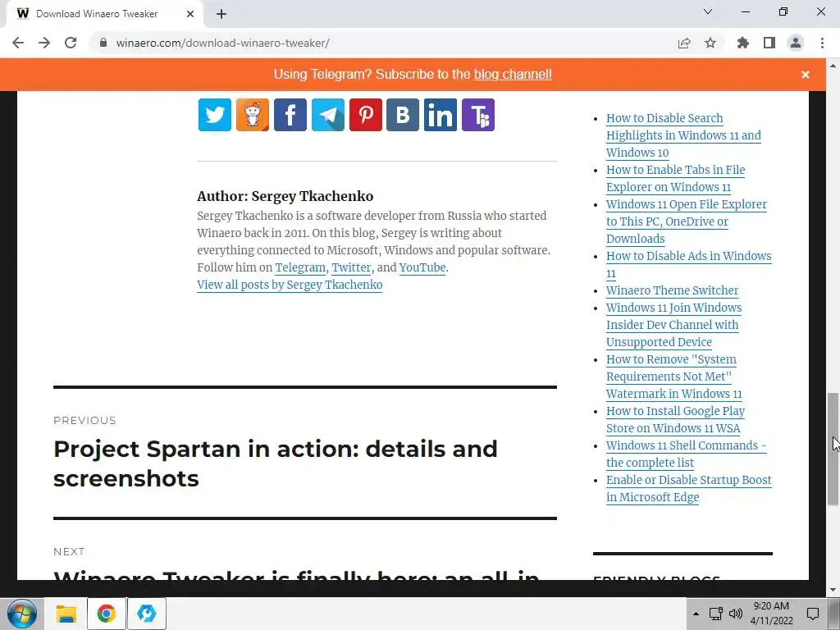
Task: Share this page from address bar
Action: pos(684,43)
